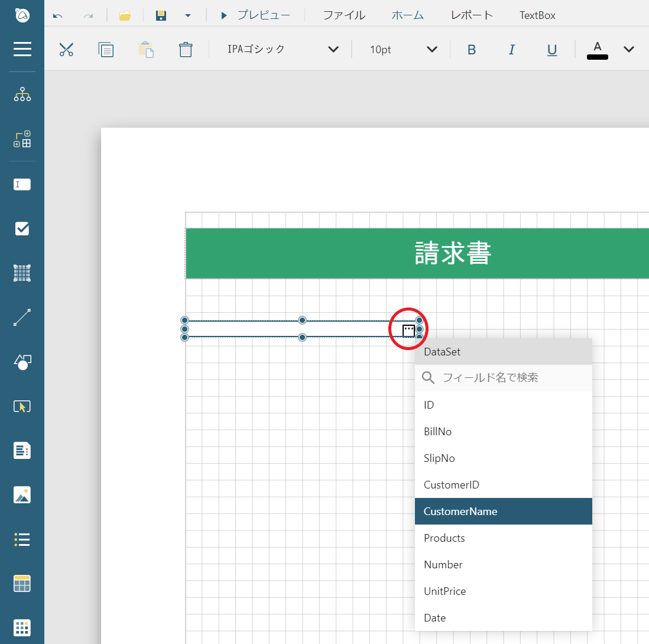The height and width of the screenshot is (644, 649).
Task: Delete the selected item with trash icon
Action: tap(186, 49)
